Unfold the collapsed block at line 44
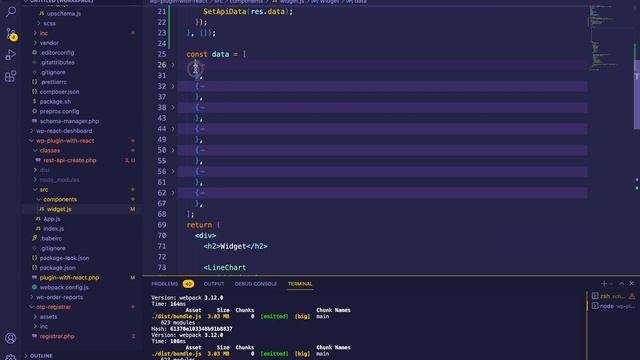The height and width of the screenshot is (360, 640). 173,129
